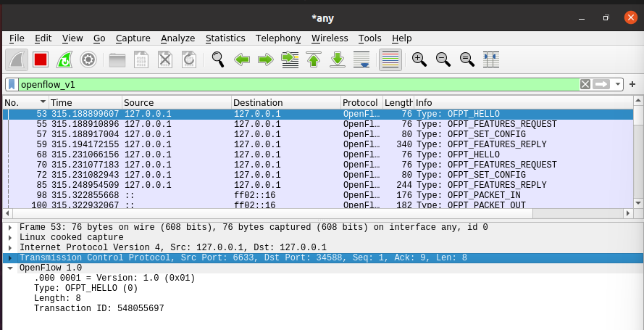Go forward with the green right arrow

tap(266, 60)
